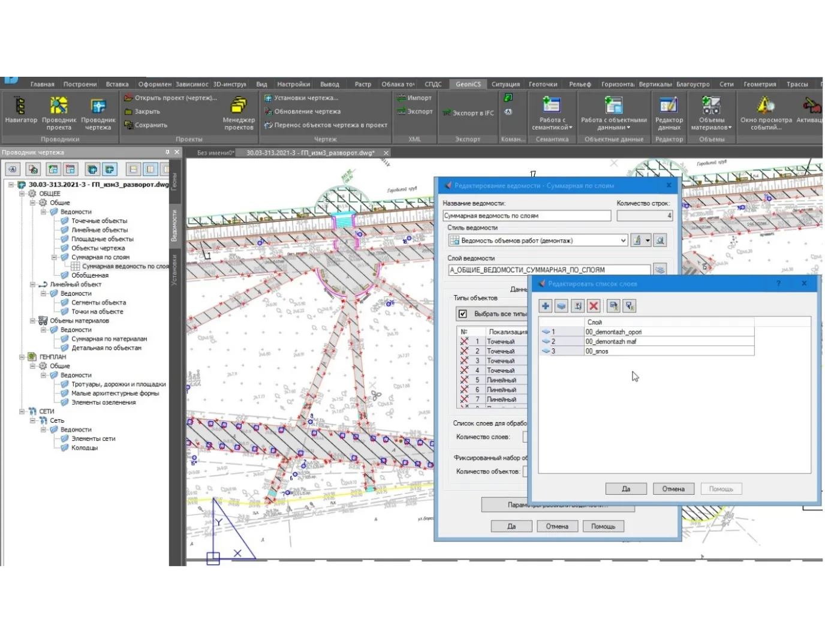The height and width of the screenshot is (644, 825).
Task: Click the layer picker icon beside Слой ведомости
Action: coord(660,270)
